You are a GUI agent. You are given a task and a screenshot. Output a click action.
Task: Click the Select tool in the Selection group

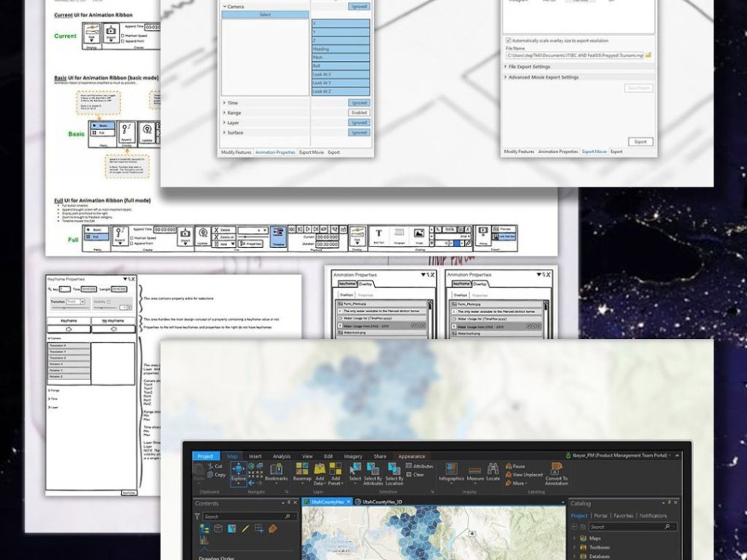point(356,472)
